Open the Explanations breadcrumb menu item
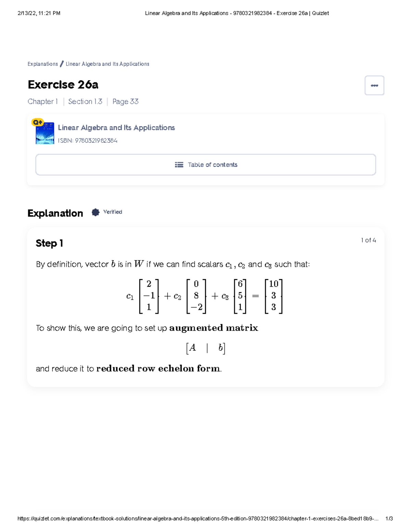Screen dimensions: 411x532 click(x=42, y=64)
